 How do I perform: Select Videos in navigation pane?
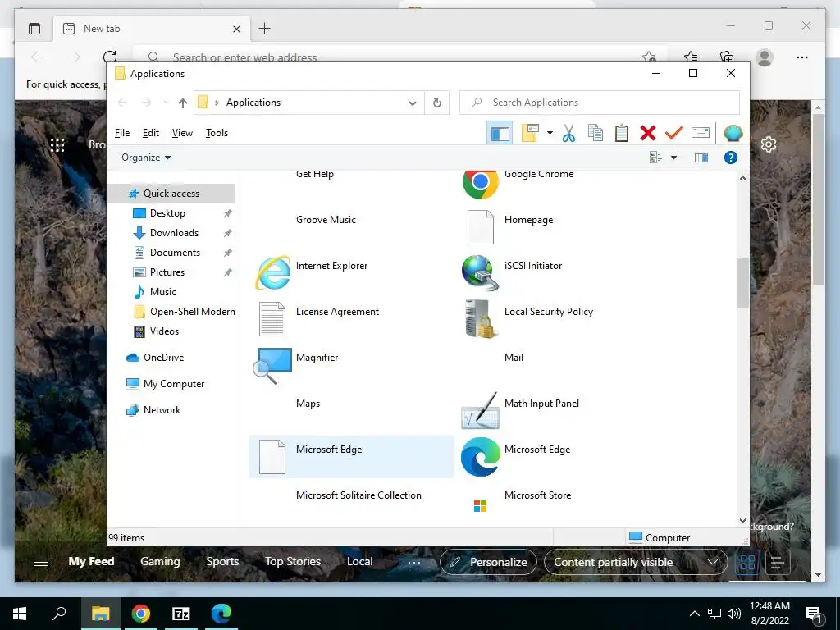coord(164,331)
